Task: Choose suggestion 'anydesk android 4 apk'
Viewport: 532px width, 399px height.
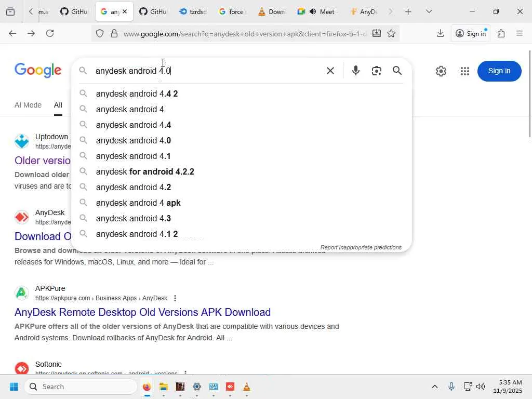Action: 242,203
